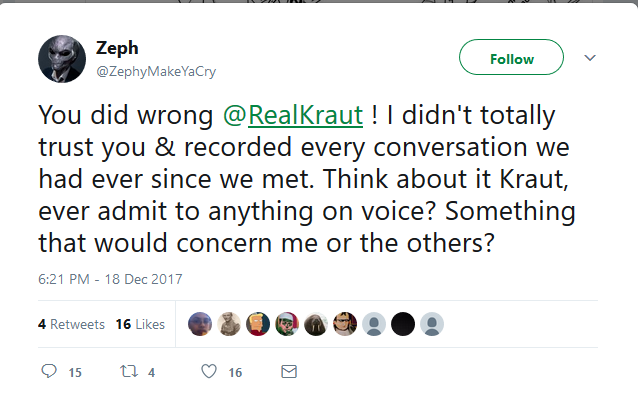Open the @ZephyMakeYaCry handle

pos(156,71)
